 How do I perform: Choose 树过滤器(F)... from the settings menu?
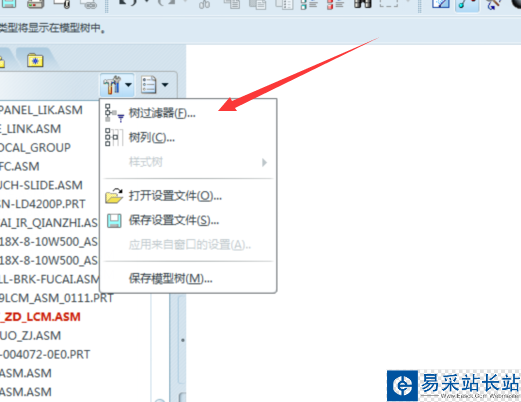click(188, 113)
